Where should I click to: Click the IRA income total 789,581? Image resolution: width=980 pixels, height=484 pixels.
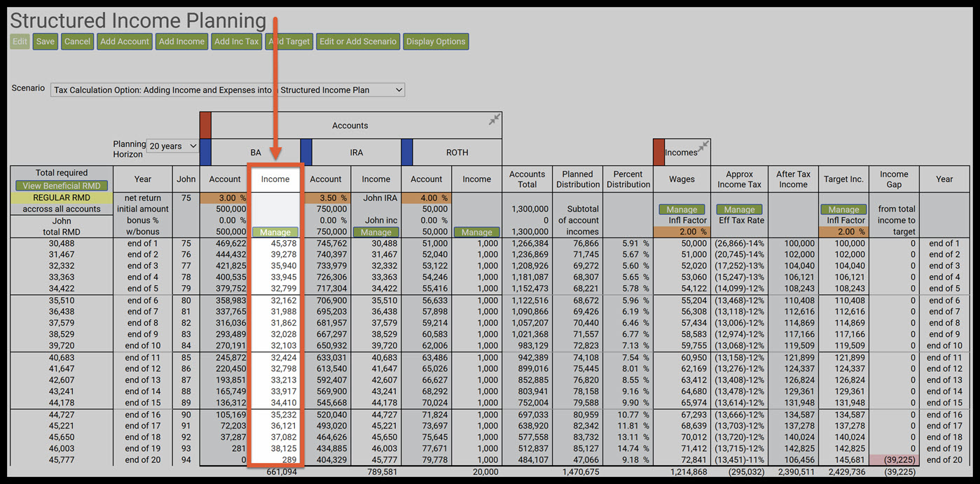click(x=383, y=472)
